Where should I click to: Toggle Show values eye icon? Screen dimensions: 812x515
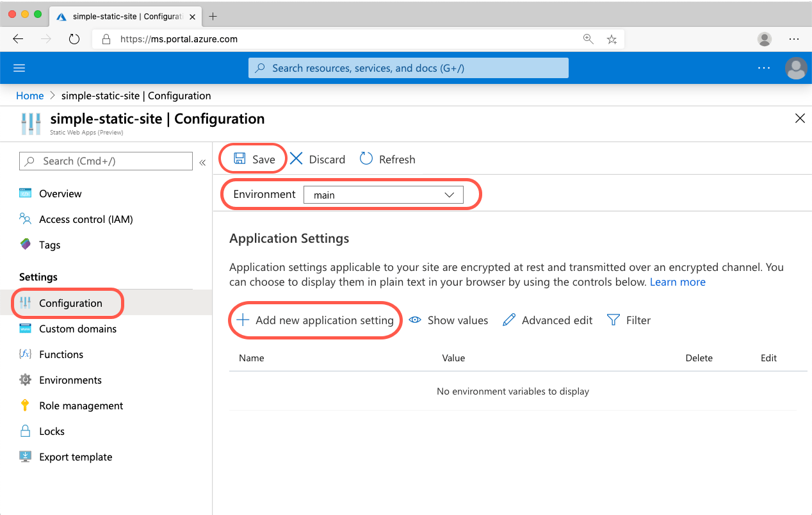click(x=415, y=320)
